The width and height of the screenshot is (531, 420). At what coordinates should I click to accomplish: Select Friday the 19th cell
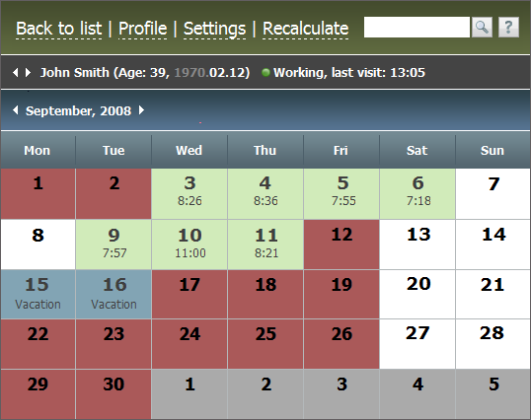click(x=341, y=294)
